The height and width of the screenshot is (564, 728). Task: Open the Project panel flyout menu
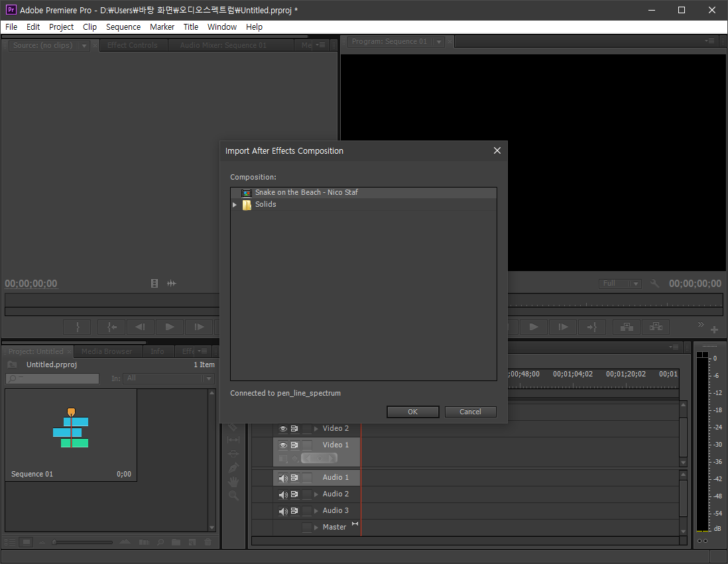pyautogui.click(x=202, y=351)
